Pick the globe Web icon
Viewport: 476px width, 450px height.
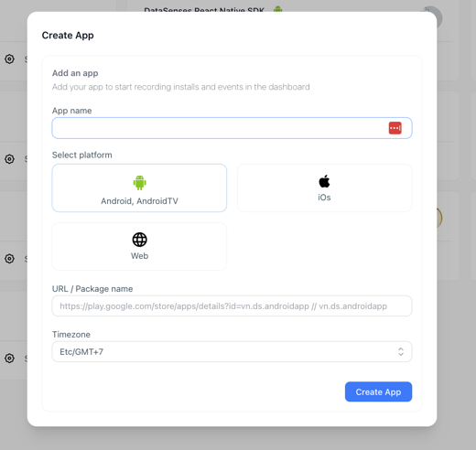tap(139, 240)
